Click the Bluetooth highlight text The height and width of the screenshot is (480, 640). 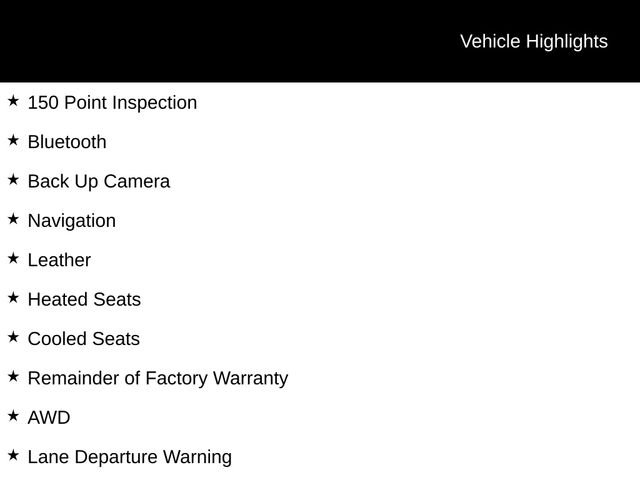coord(67,142)
